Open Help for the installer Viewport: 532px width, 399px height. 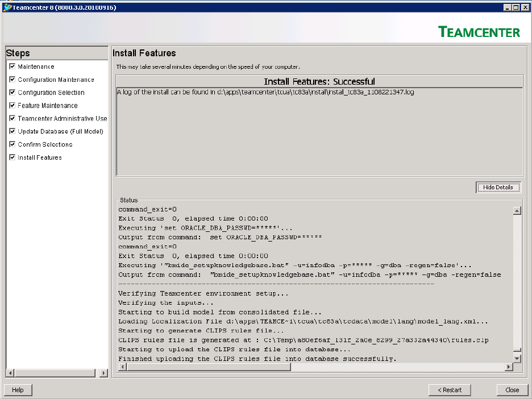pos(18,390)
